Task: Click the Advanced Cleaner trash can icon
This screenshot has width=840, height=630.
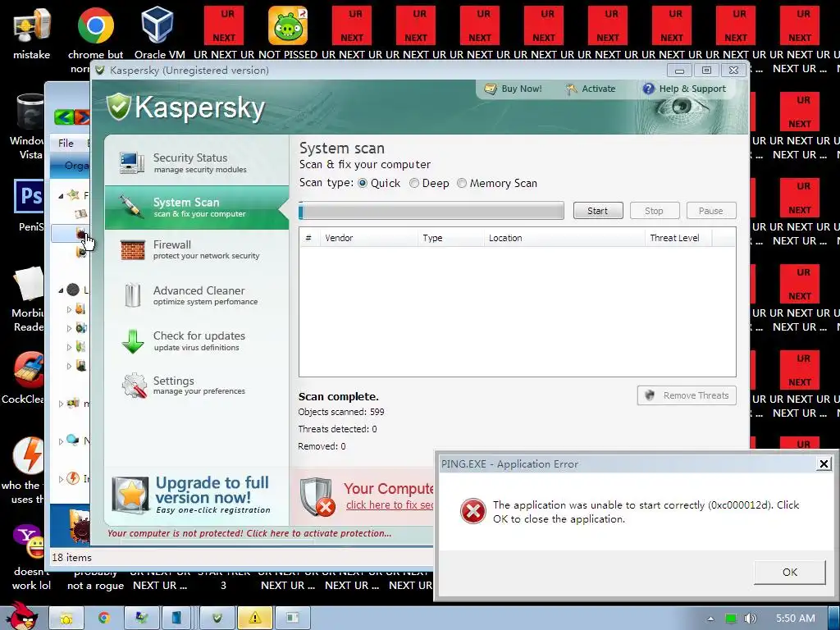Action: pyautogui.click(x=132, y=294)
